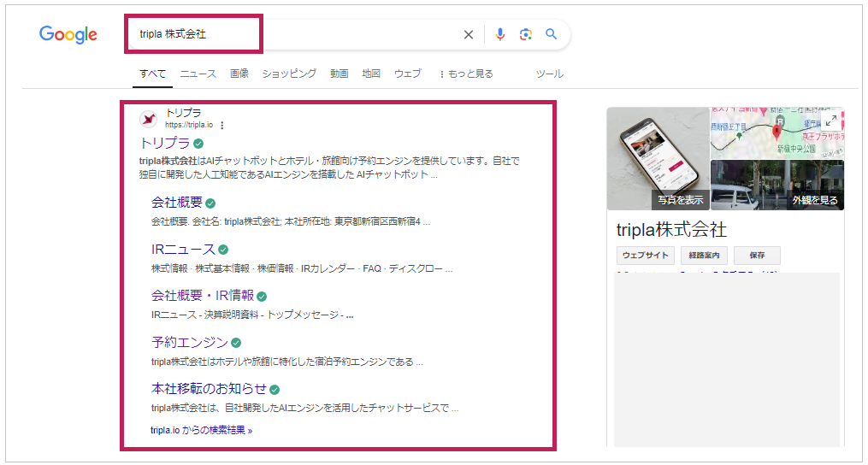Screen dimensions: 868x465
Task: Click tripla.io からの検索結果 link
Action: point(201,430)
